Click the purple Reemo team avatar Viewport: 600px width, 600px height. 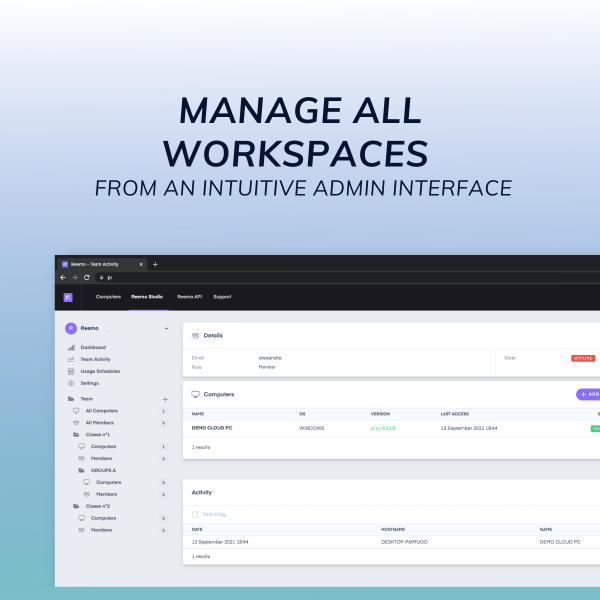pos(71,328)
